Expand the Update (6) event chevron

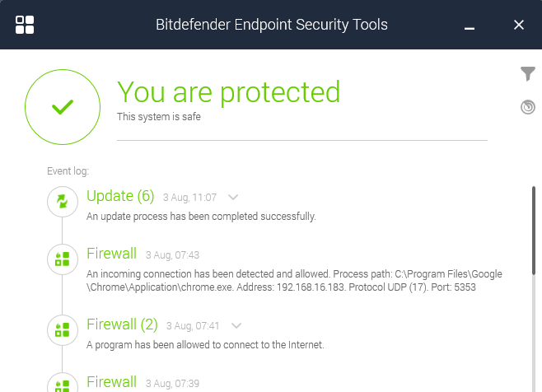pos(233,197)
